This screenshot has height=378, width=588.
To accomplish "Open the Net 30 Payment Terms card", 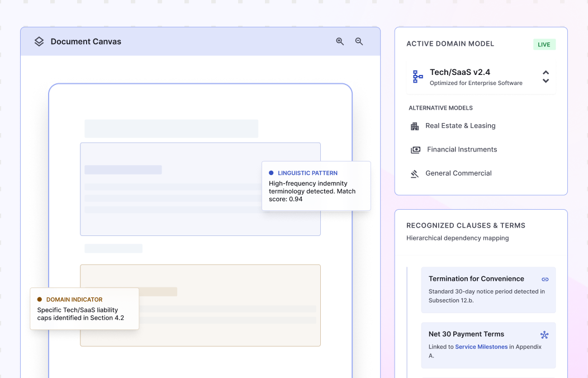I will (489, 346).
